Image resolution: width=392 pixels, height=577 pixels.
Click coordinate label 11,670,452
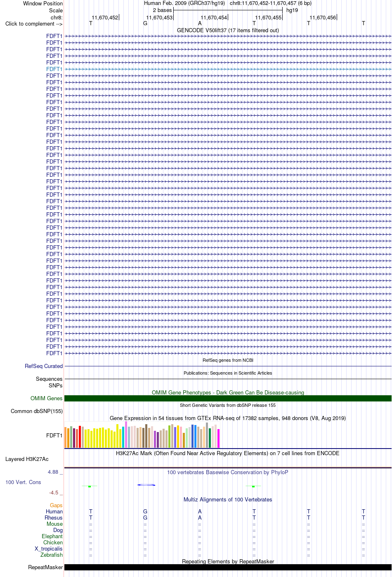pos(105,17)
